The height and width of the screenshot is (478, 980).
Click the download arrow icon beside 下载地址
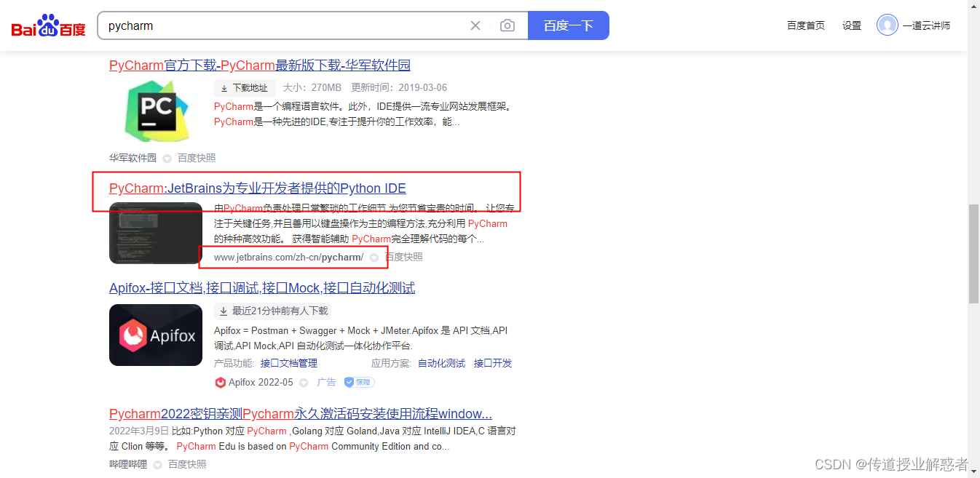coord(224,88)
